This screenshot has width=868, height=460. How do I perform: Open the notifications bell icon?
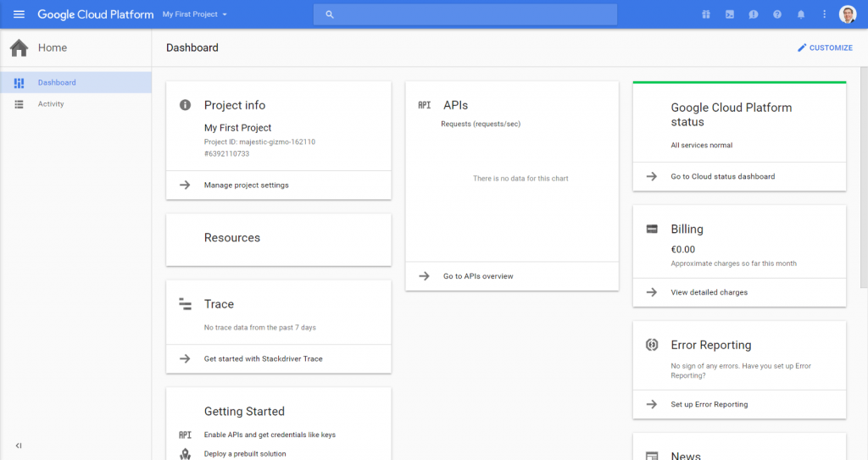[801, 14]
